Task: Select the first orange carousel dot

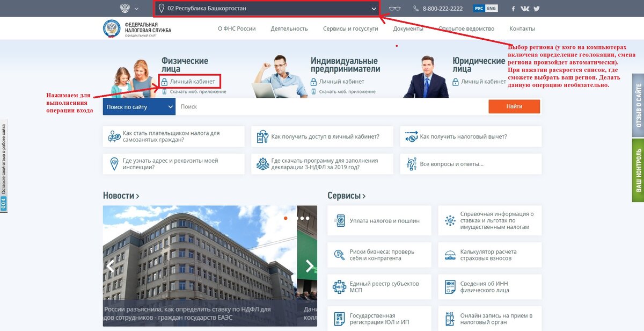Action: tap(286, 218)
